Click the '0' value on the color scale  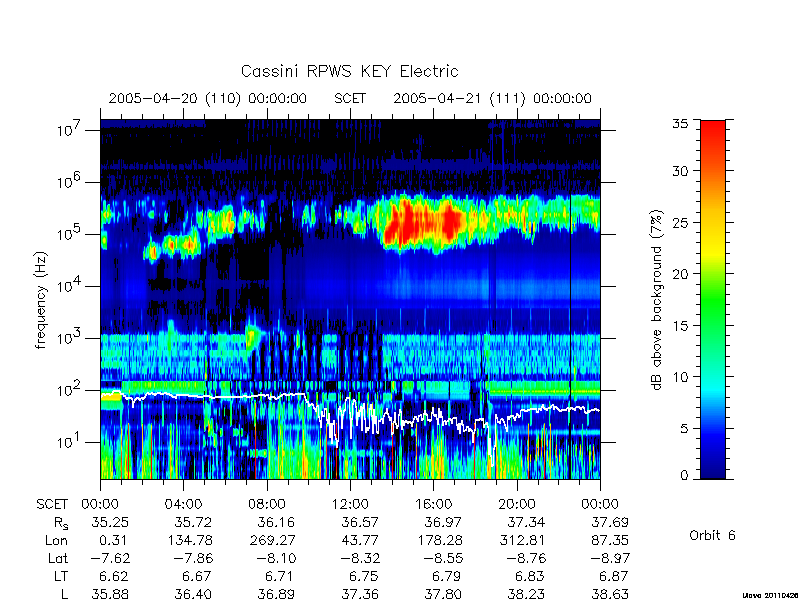point(684,475)
